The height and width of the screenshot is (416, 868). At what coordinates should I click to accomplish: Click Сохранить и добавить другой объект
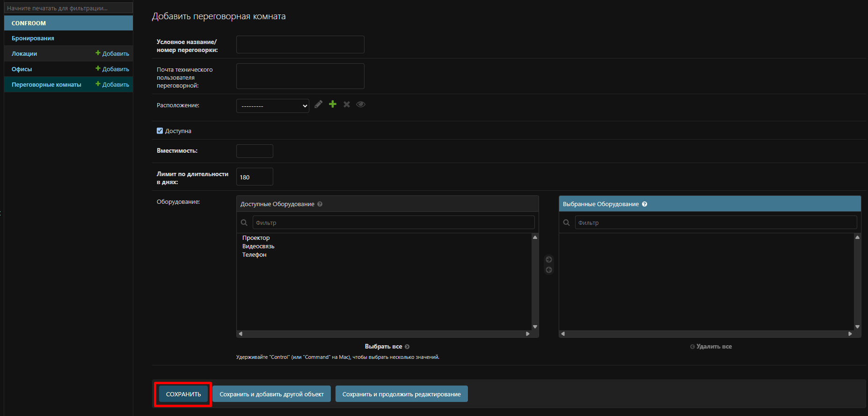(271, 394)
